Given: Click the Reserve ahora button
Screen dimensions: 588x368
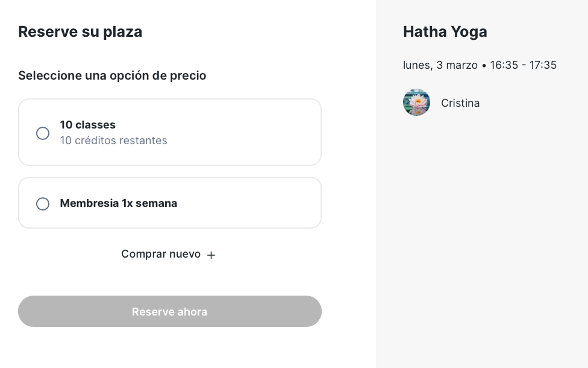Looking at the screenshot, I should pos(170,311).
